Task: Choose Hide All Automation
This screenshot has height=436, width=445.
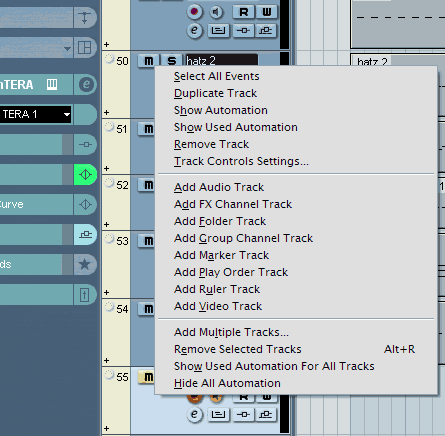Action: click(227, 383)
